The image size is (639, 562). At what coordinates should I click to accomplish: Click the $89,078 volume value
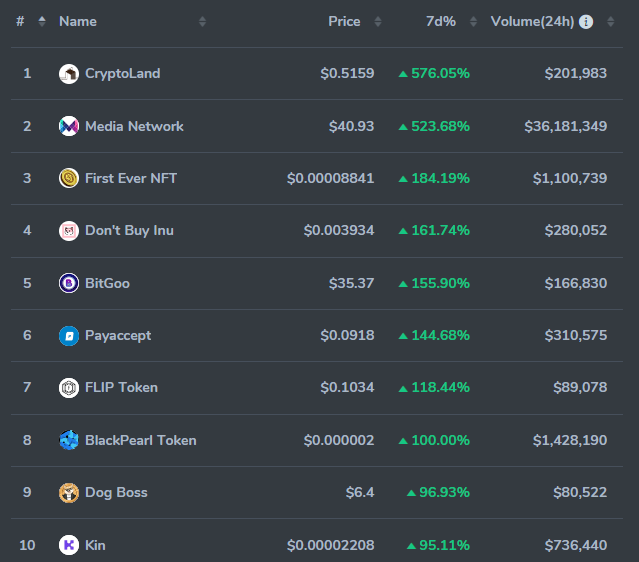580,387
